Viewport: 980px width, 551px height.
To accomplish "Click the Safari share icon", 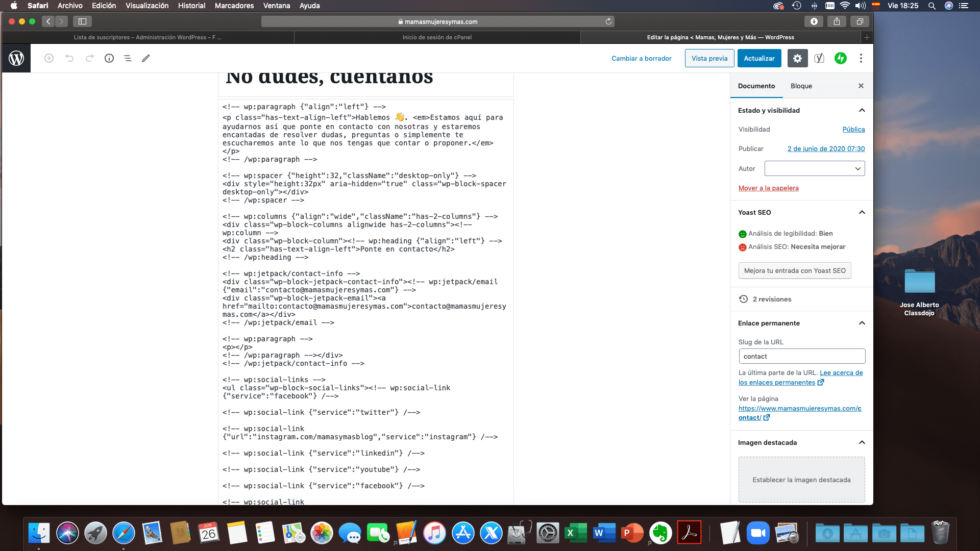I will [x=837, y=21].
